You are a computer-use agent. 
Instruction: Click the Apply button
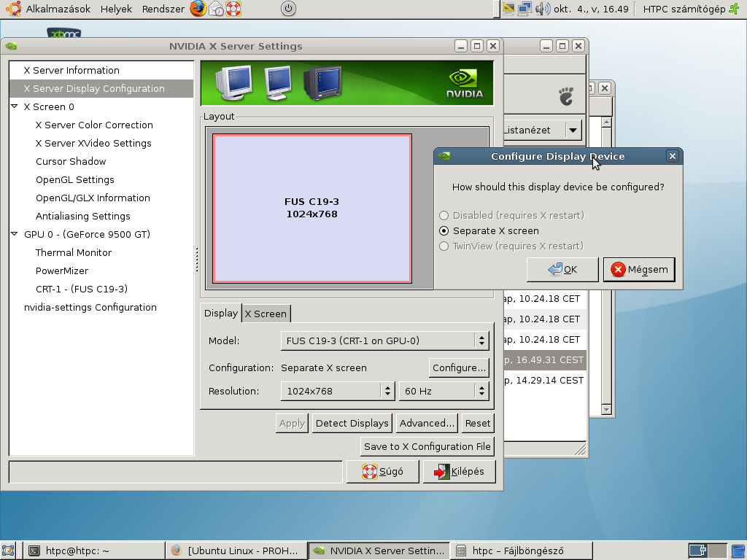[292, 424]
